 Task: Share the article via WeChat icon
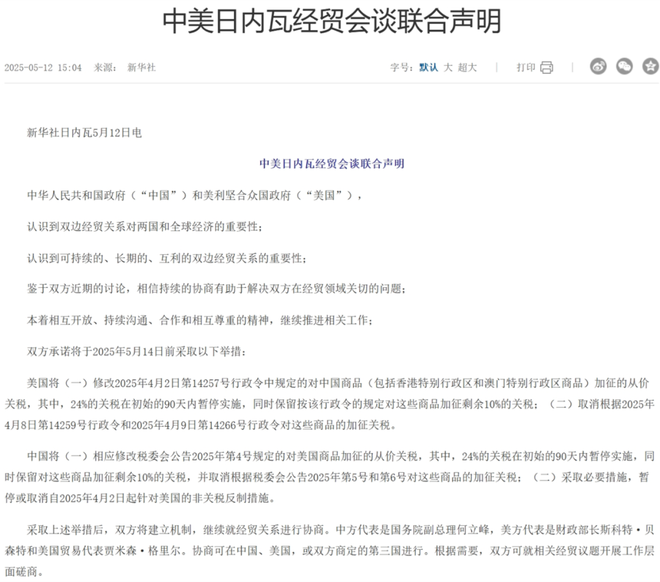[624, 67]
